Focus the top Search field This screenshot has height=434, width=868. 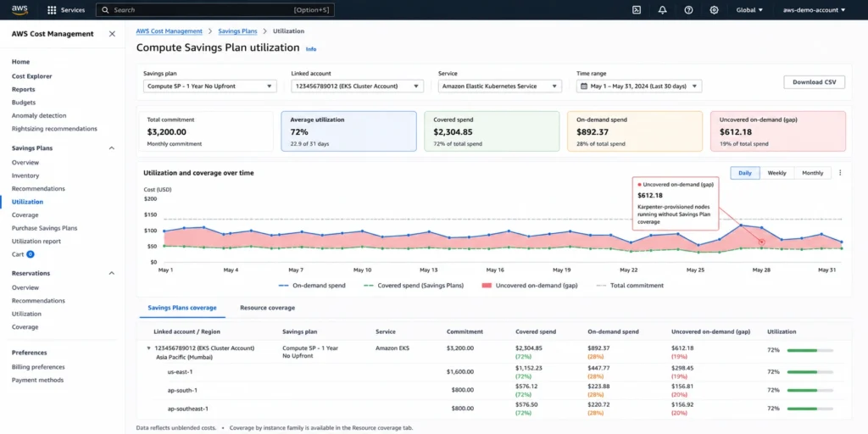click(x=214, y=10)
